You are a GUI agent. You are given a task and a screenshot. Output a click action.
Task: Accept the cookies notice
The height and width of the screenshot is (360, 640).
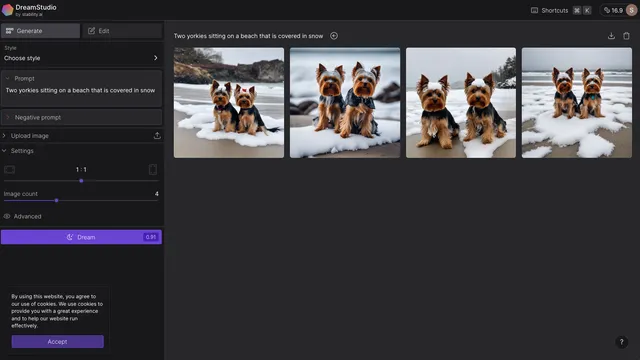(58, 342)
